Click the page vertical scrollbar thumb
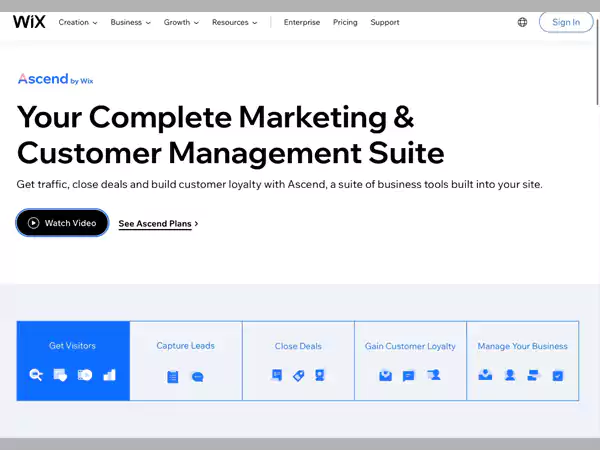This screenshot has height=450, width=600. (597, 61)
